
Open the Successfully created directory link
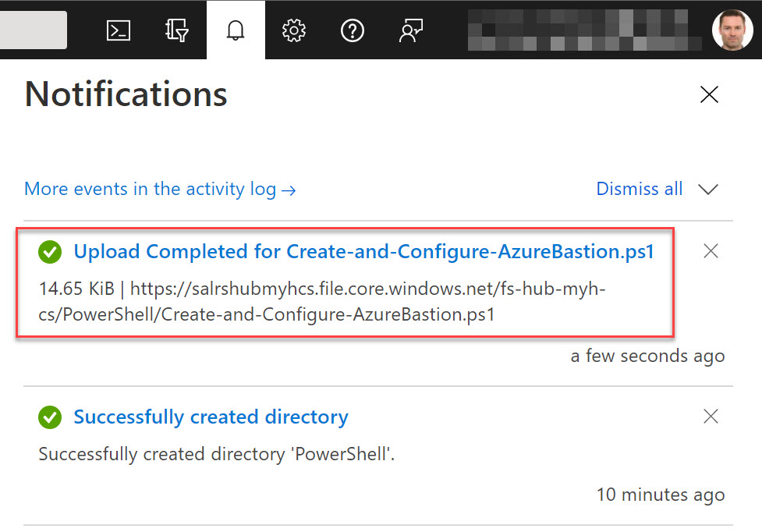tap(211, 417)
